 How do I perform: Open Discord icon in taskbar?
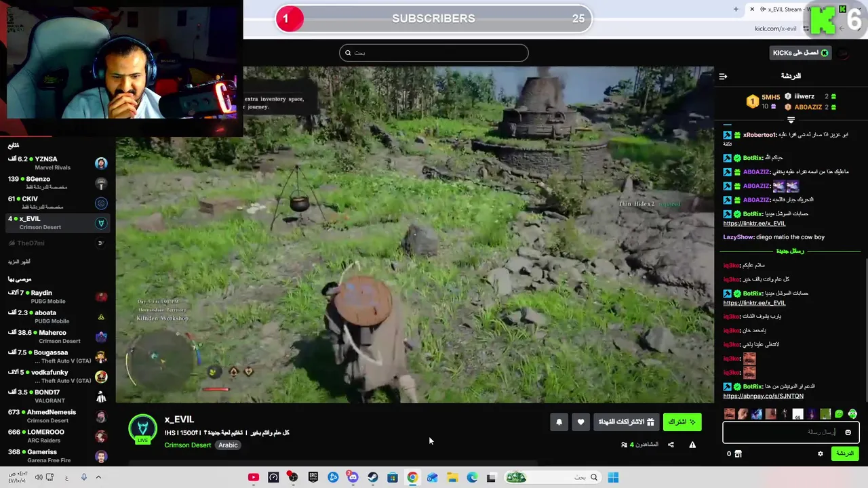(x=353, y=477)
